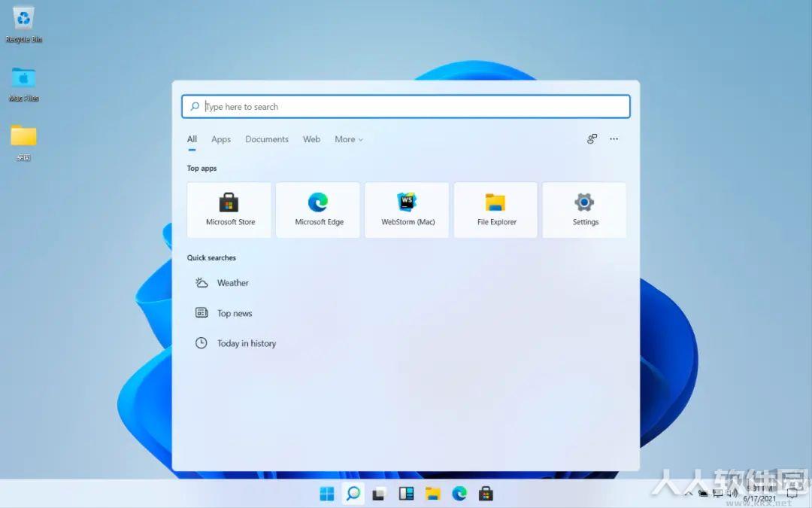812x508 pixels.
Task: Open File Explorer tile in Top apps
Action: pos(496,210)
